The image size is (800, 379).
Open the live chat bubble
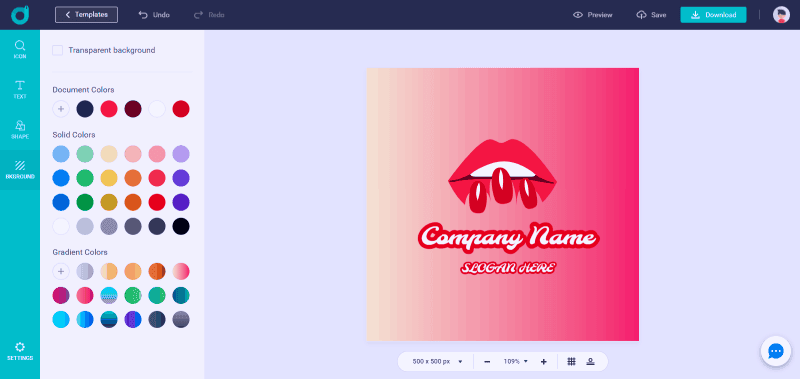(x=776, y=351)
